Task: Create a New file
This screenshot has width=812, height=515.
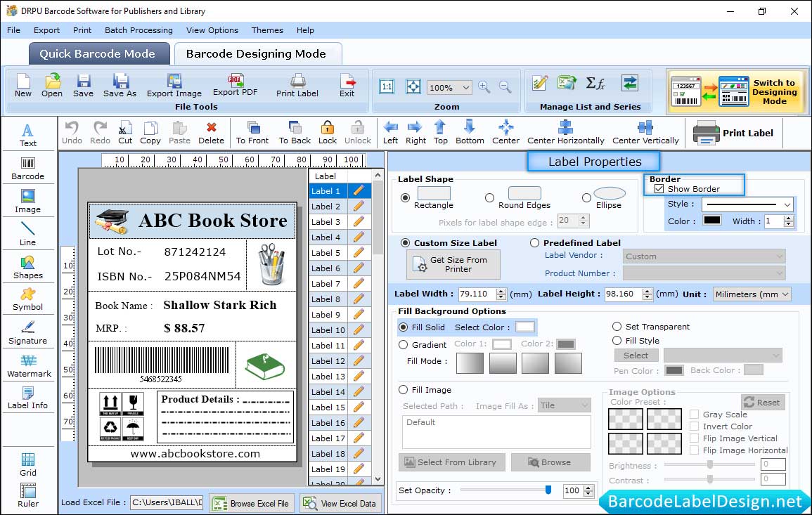Action: (23, 86)
